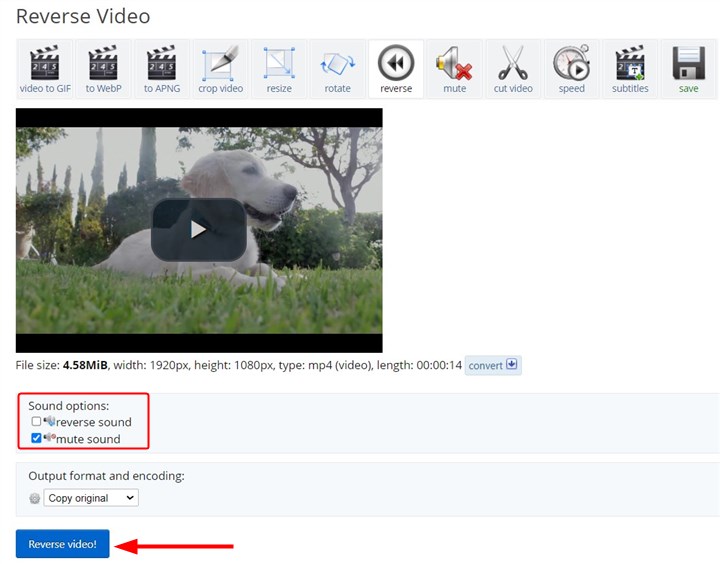The image size is (720, 564).
Task: Click the 'Reverse Video' page heading
Action: coord(83,17)
